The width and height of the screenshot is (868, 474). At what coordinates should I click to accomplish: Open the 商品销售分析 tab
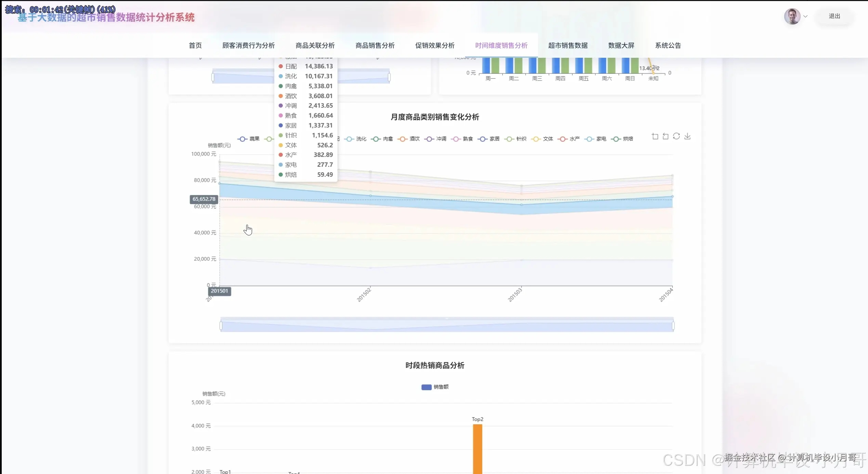(375, 45)
